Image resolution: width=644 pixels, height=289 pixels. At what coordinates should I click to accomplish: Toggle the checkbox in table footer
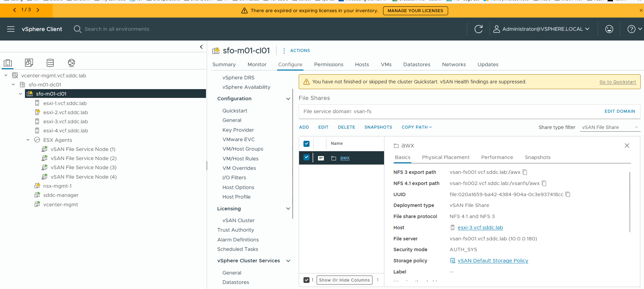[306, 280]
